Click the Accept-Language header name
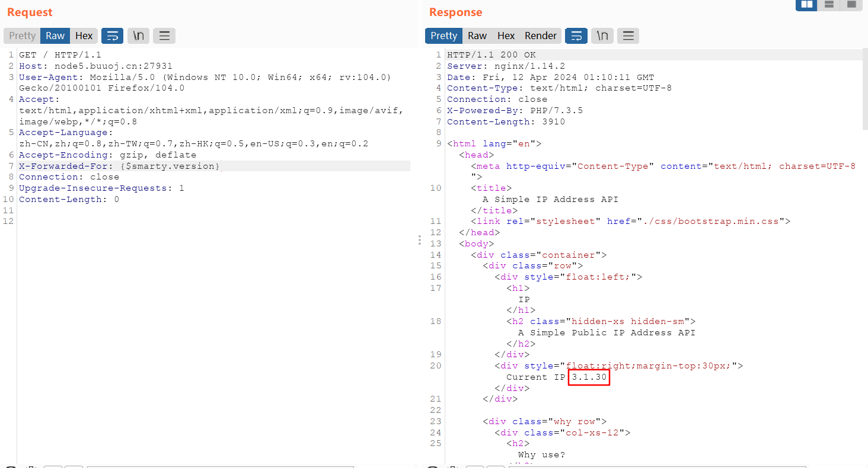The height and width of the screenshot is (468, 868). click(x=66, y=132)
